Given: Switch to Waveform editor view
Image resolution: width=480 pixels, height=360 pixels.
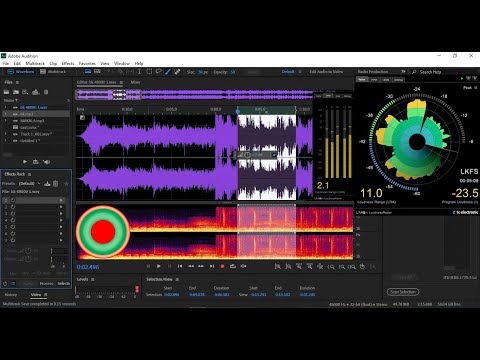Looking at the screenshot, I should tap(21, 72).
